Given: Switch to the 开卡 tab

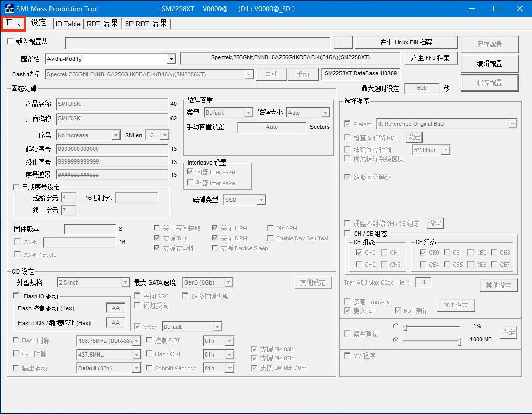Looking at the screenshot, I should point(13,24).
